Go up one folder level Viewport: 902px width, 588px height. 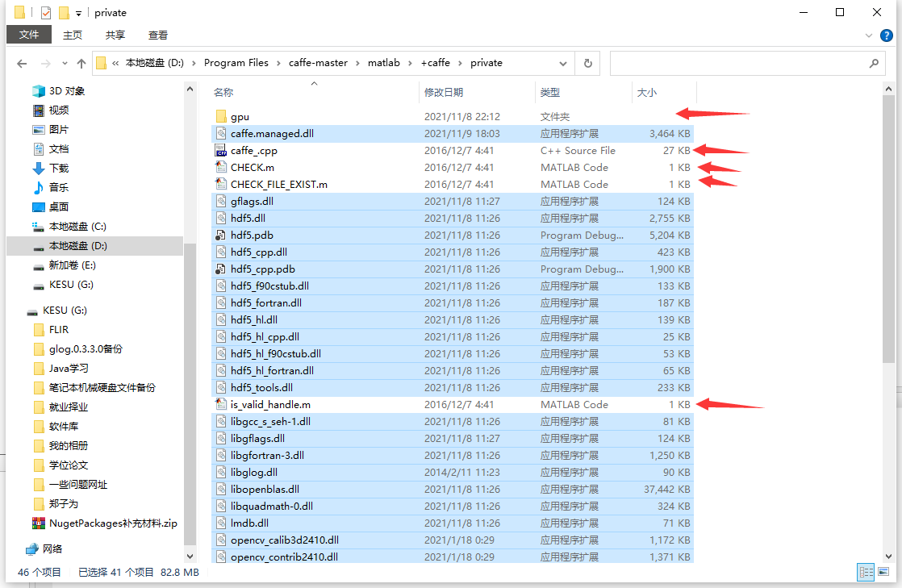point(81,63)
